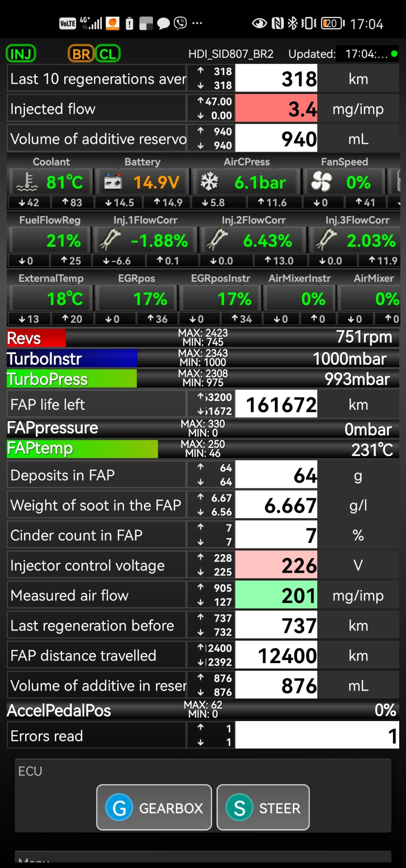
Task: Select the Inj.1FlowCorr injector icon
Action: (110, 240)
